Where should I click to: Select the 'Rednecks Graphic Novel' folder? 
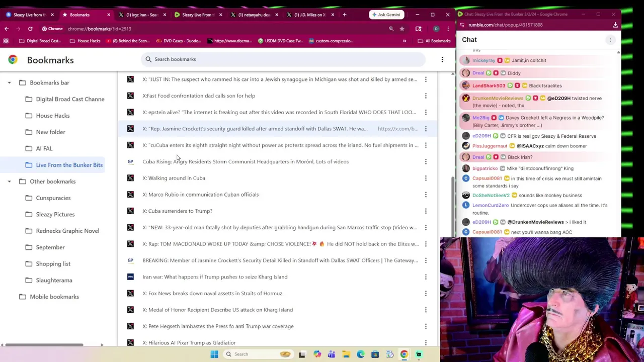click(67, 231)
